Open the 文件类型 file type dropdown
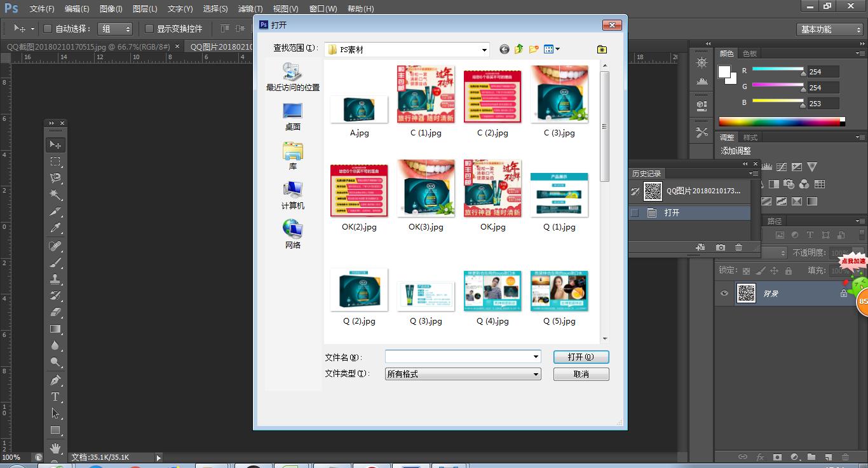Screen dimensions: 868x468 pos(536,374)
